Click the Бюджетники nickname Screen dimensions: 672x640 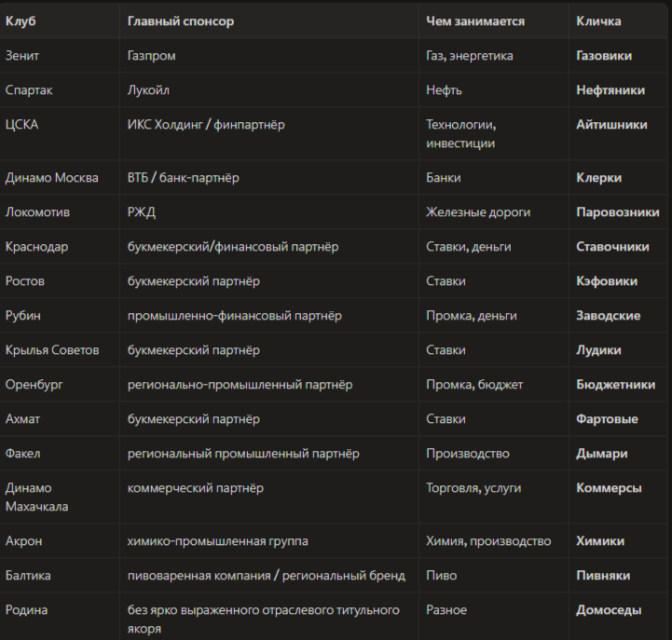pyautogui.click(x=615, y=385)
